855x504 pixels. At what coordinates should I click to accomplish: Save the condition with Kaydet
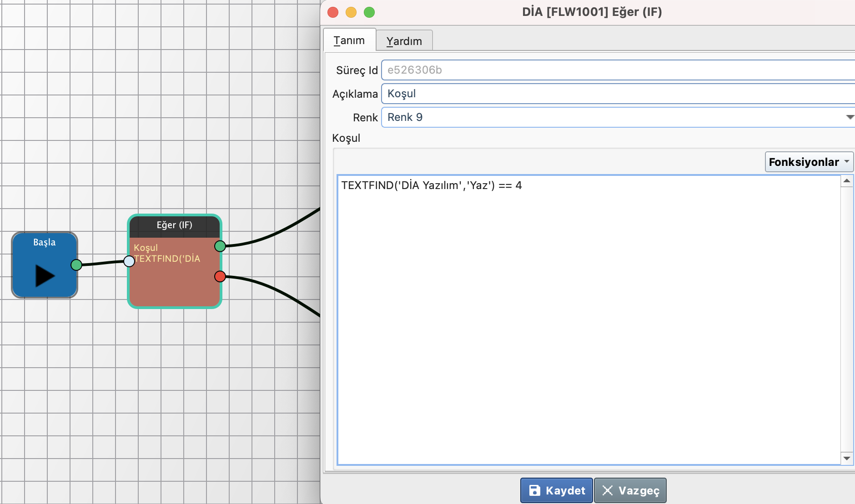pos(557,490)
